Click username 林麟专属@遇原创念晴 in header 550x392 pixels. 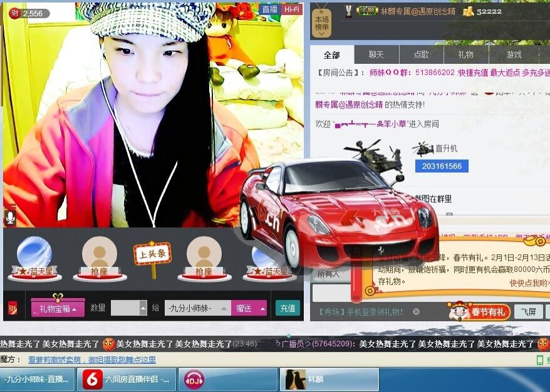[x=418, y=11]
